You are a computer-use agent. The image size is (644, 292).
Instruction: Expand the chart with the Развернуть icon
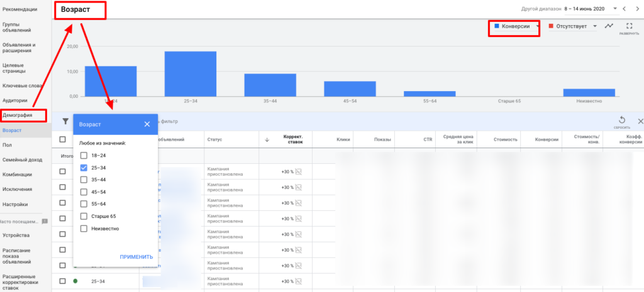628,26
